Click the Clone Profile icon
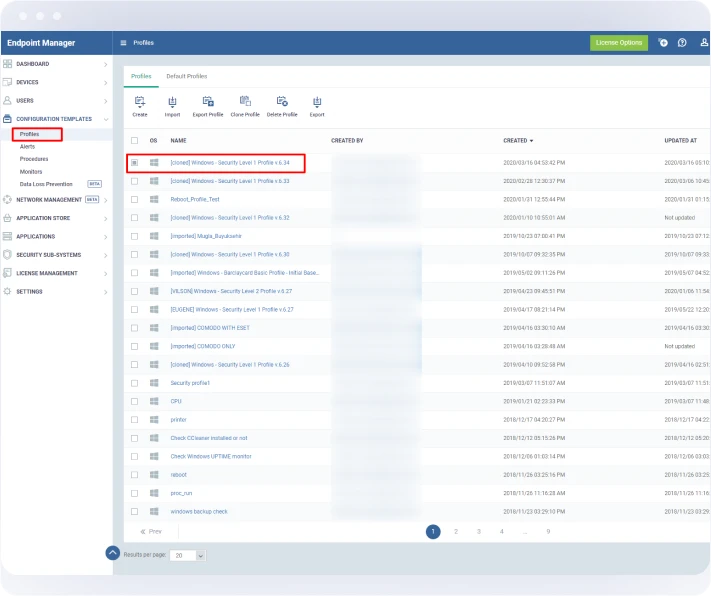The height and width of the screenshot is (596, 711). pos(245,102)
